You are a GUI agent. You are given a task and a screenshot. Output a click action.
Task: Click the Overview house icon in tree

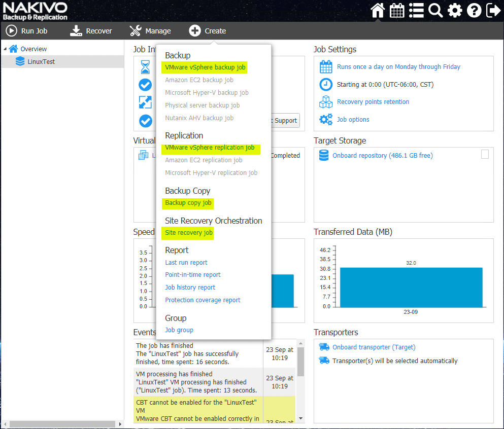point(14,49)
